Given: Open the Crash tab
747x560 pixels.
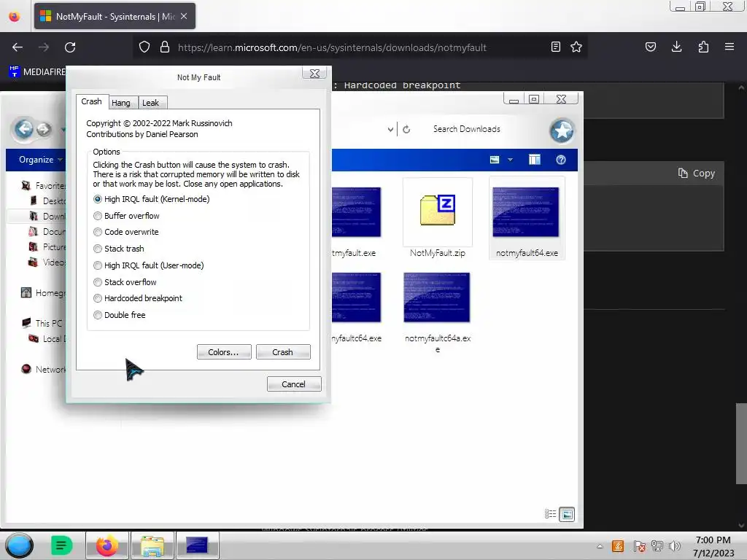Looking at the screenshot, I should (91, 101).
